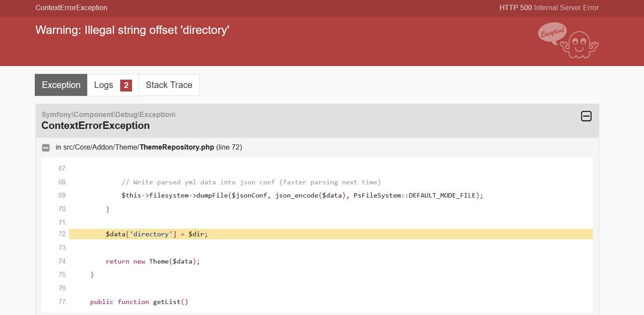
Task: Click the ContextErrorException heading
Action: [96, 126]
